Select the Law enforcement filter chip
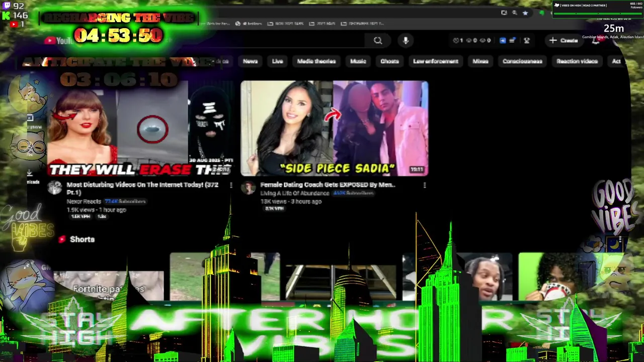The image size is (644, 362). tap(436, 61)
